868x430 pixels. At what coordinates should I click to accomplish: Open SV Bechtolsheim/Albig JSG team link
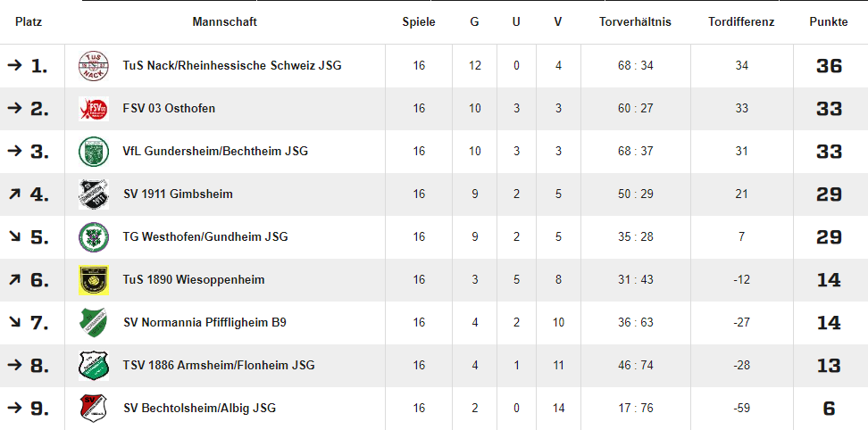point(199,409)
